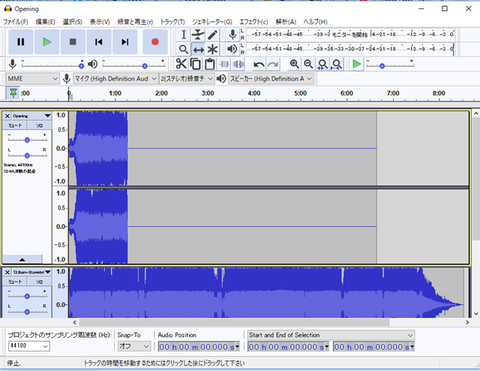This screenshot has width=480, height=371.
Task: Solo the second track
Action: pos(39,282)
